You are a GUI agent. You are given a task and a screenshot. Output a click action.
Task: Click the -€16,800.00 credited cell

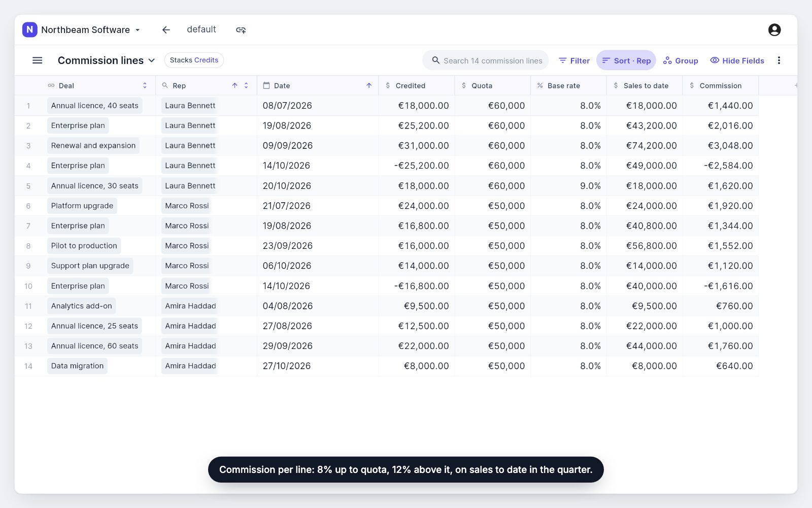point(416,286)
